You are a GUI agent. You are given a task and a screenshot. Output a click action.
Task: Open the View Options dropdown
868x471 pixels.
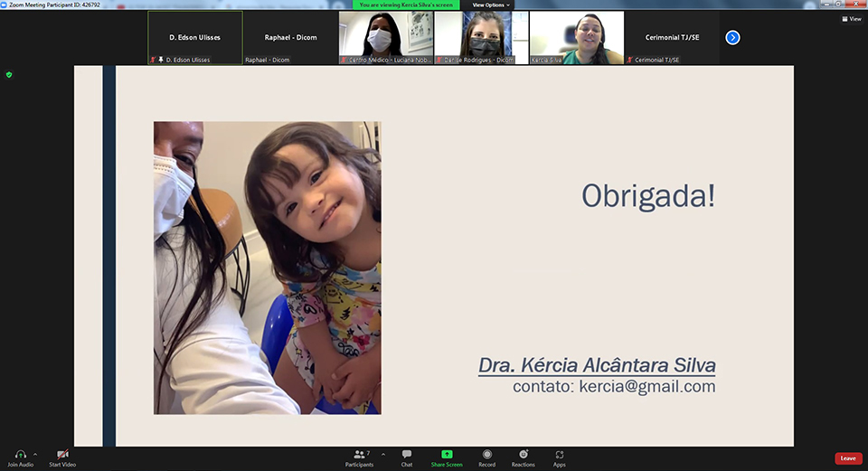pos(491,5)
